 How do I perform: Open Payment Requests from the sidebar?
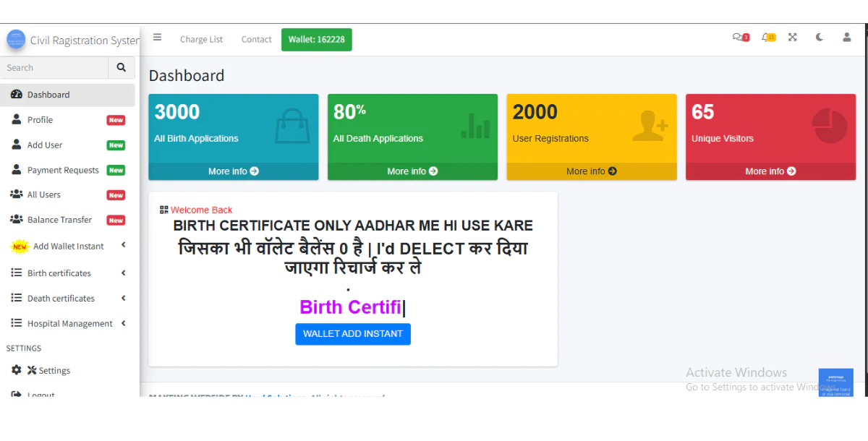[x=67, y=171]
